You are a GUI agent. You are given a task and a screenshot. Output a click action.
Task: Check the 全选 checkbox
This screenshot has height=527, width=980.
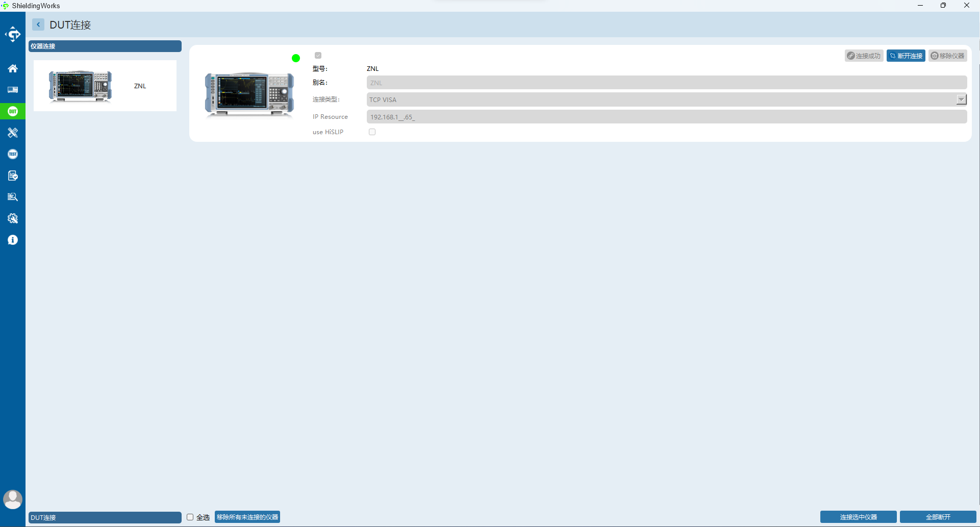[190, 517]
